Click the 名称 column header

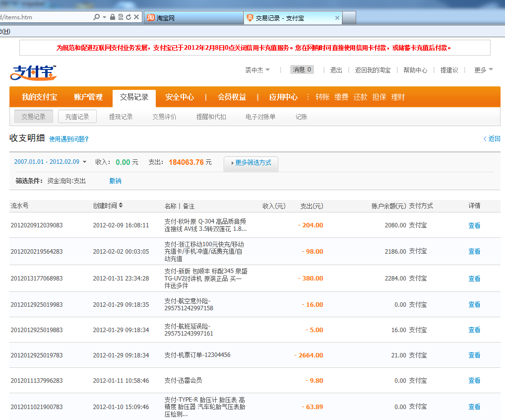(170, 206)
